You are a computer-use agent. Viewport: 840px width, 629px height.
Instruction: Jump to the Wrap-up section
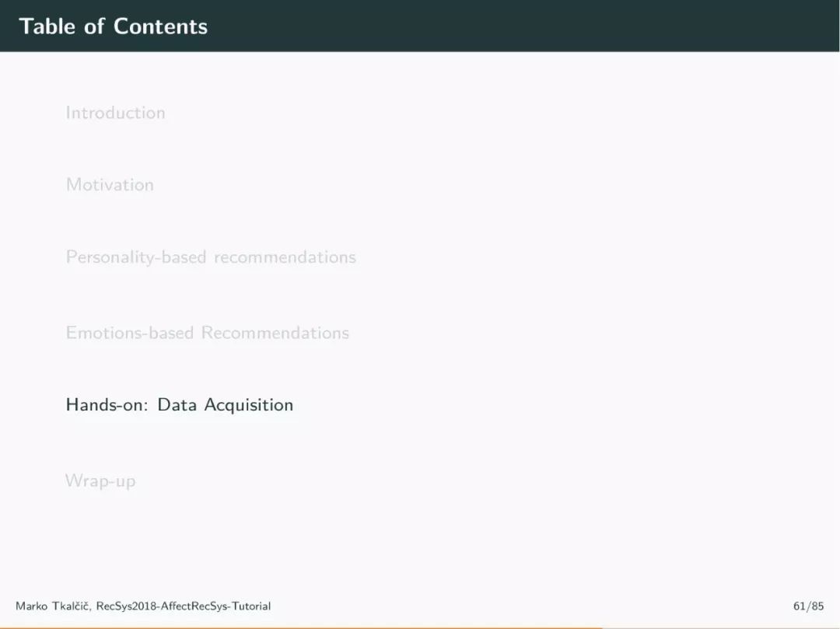[100, 481]
